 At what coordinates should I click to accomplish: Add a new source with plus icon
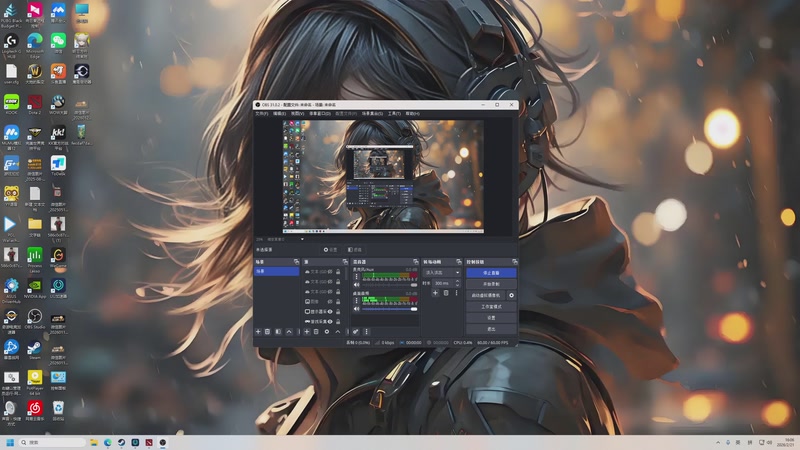[x=307, y=332]
